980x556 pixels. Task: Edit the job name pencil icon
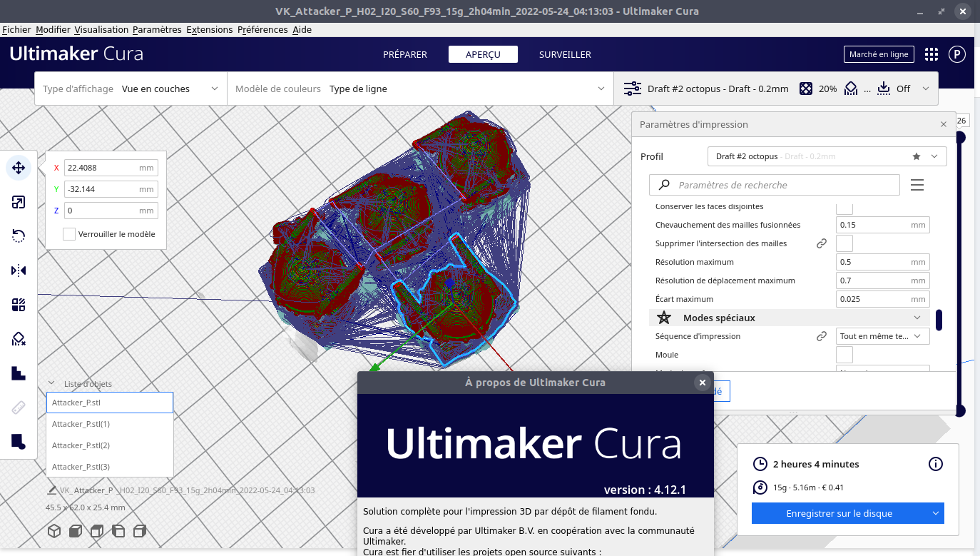pyautogui.click(x=51, y=490)
